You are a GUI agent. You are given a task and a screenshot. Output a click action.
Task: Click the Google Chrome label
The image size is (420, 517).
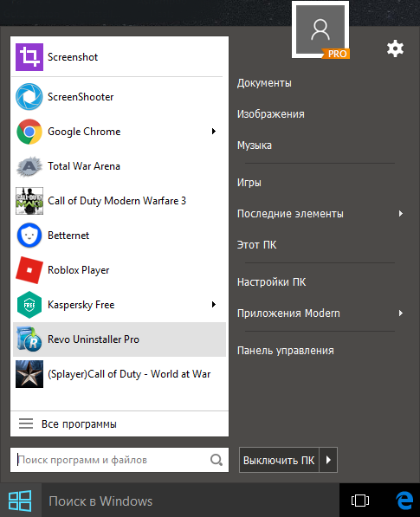click(84, 132)
